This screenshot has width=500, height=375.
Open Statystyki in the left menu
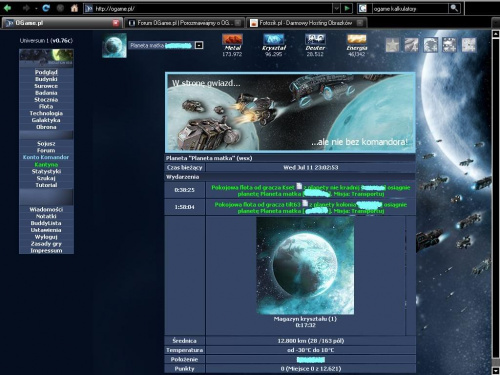pyautogui.click(x=46, y=171)
